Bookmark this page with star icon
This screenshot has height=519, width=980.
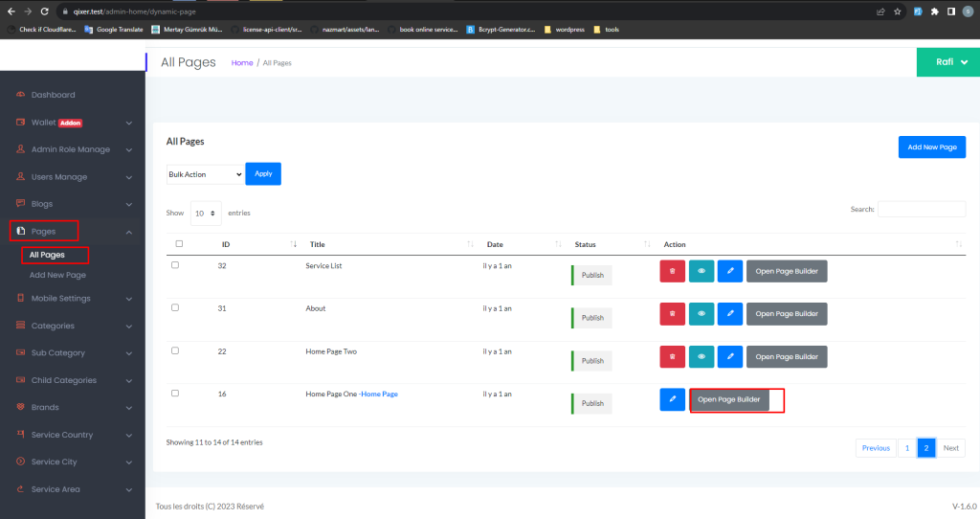(x=898, y=11)
